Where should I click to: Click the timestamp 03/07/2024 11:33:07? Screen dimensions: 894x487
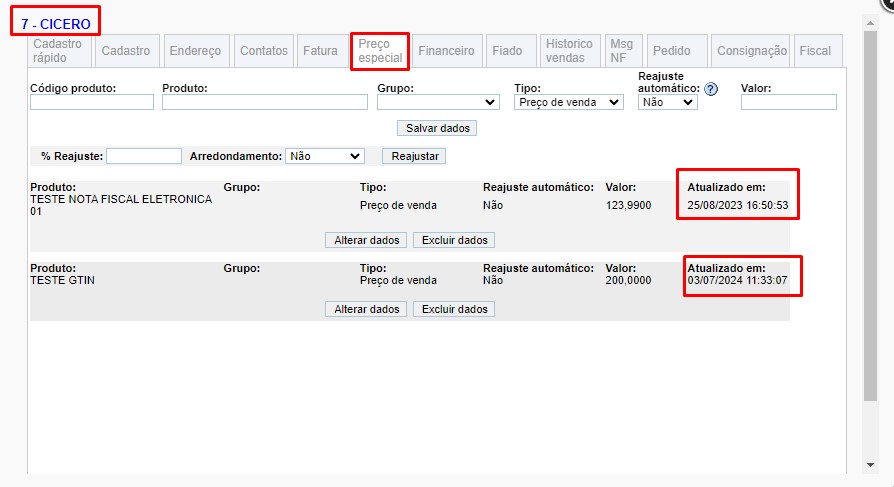[x=737, y=281]
